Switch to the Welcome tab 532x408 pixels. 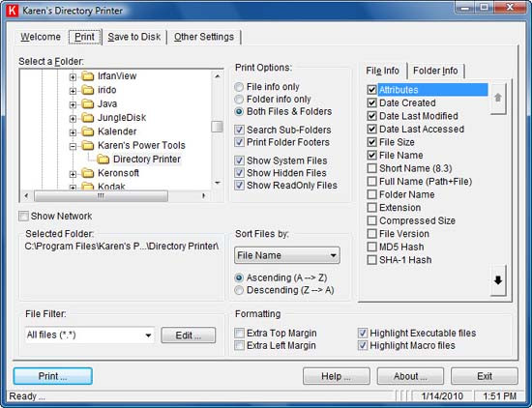pos(41,37)
